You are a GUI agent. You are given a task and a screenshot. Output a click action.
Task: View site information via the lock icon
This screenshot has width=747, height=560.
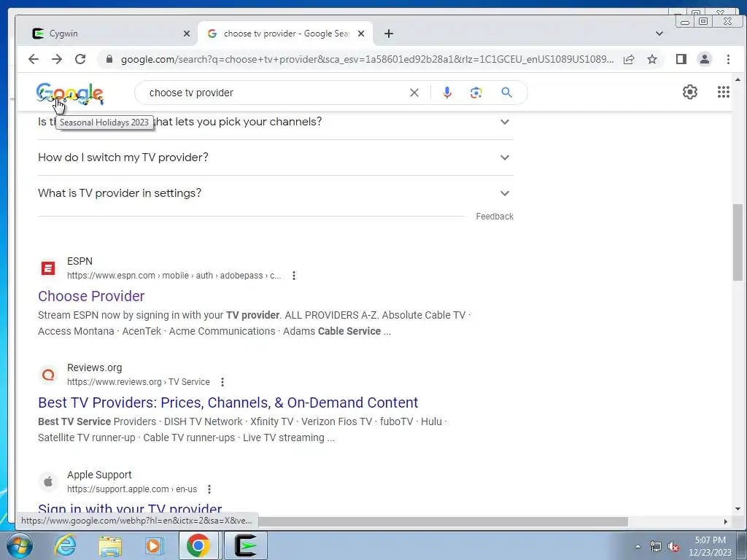click(109, 59)
